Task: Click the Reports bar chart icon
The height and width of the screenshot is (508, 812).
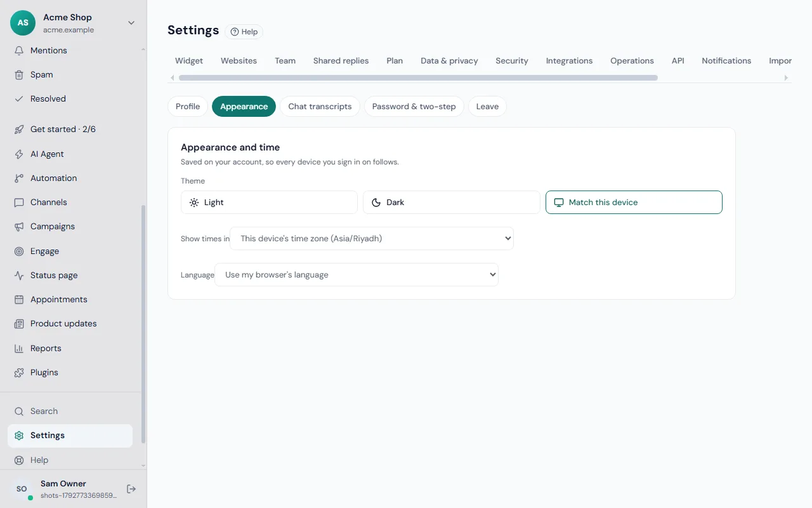Action: pos(19,348)
